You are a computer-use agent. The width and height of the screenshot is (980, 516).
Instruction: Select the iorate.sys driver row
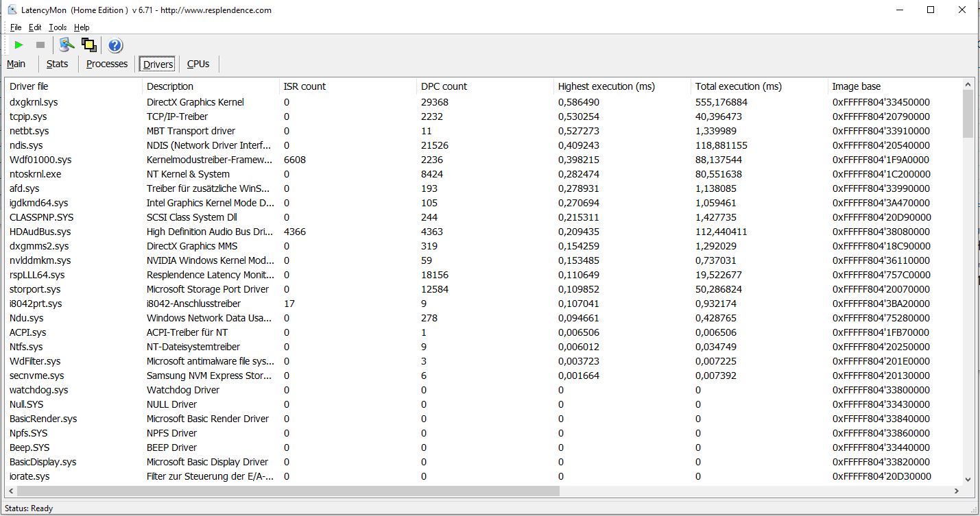[x=483, y=476]
